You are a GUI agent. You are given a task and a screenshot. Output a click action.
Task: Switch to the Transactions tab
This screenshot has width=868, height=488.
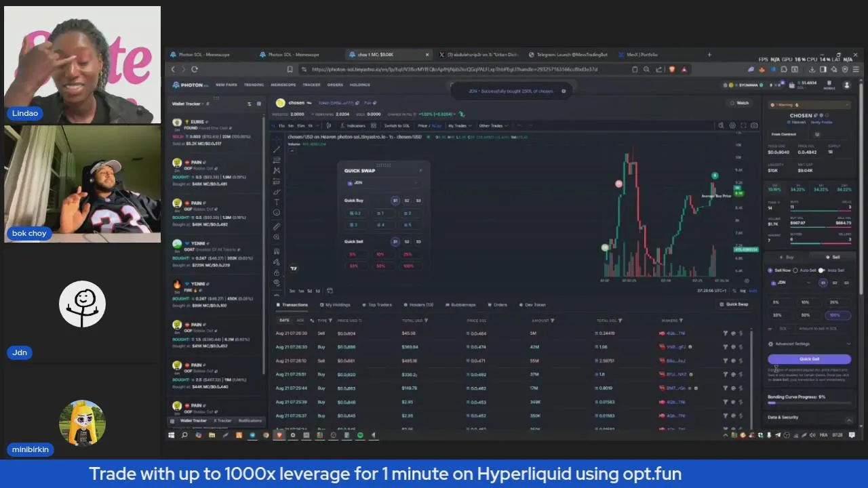(x=292, y=305)
